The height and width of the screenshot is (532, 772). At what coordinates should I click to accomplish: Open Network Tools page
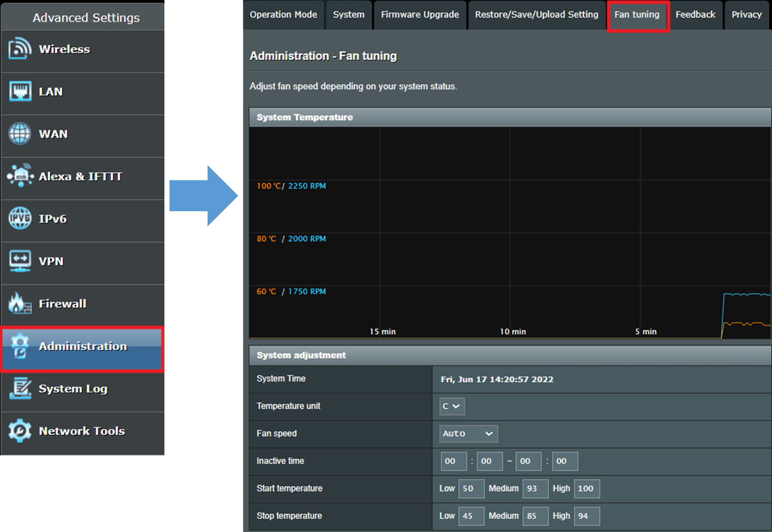(83, 433)
